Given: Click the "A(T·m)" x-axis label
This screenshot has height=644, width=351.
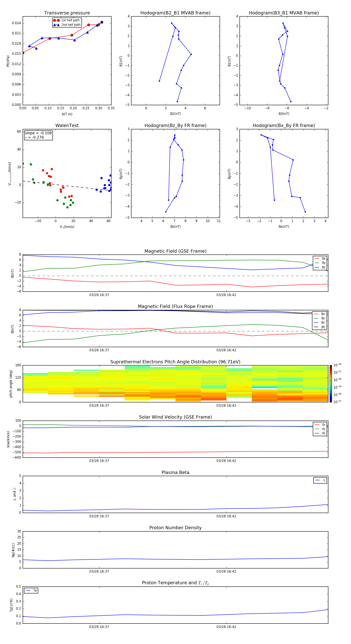Looking at the screenshot, I should pos(67,114).
